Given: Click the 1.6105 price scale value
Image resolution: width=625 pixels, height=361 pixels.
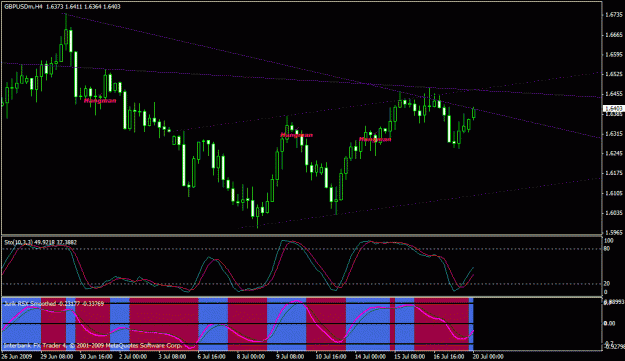Looking at the screenshot, I should [614, 193].
